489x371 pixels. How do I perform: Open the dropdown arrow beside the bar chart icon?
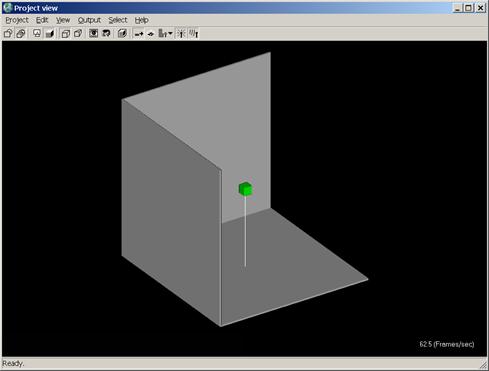pos(170,33)
